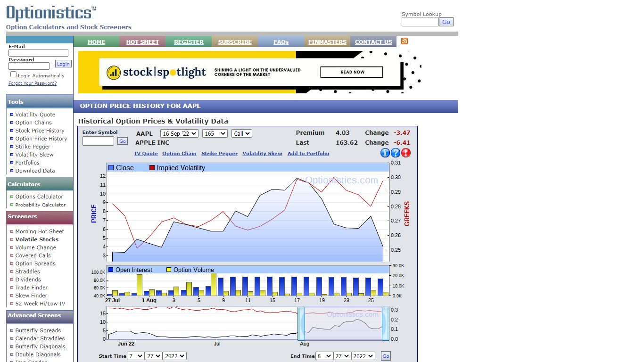Click the red Implied Volatility legend swatch

(x=152, y=168)
